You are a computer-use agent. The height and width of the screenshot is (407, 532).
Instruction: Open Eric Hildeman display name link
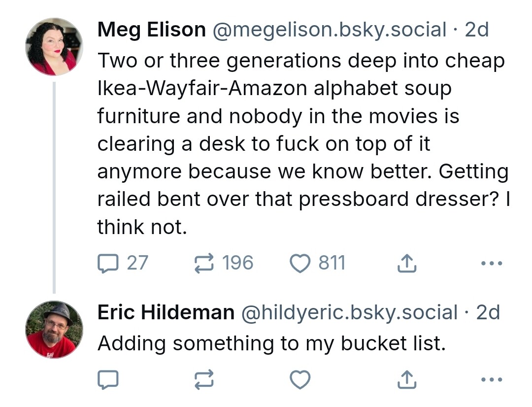166,312
